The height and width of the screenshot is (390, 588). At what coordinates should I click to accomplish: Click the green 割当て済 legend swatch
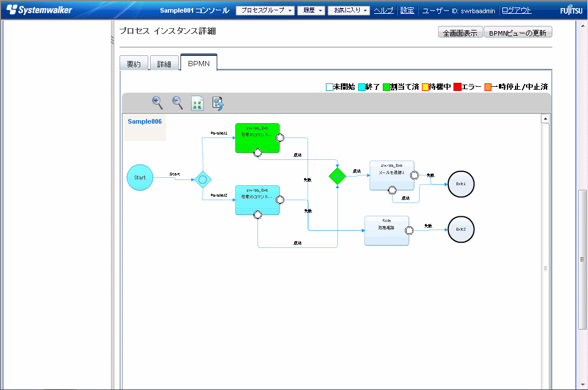pyautogui.click(x=386, y=87)
